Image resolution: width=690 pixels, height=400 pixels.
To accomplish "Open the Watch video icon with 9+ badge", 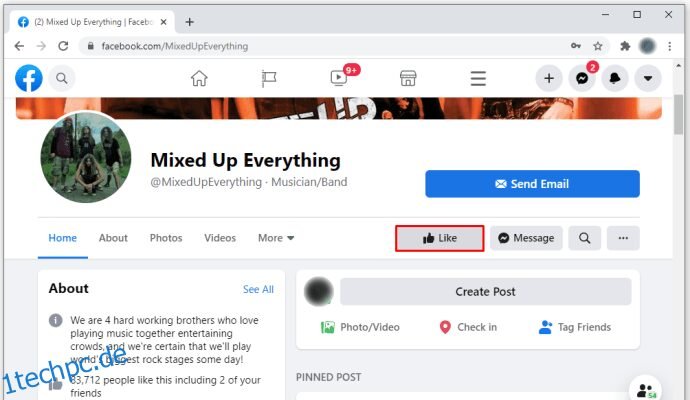I will click(339, 78).
